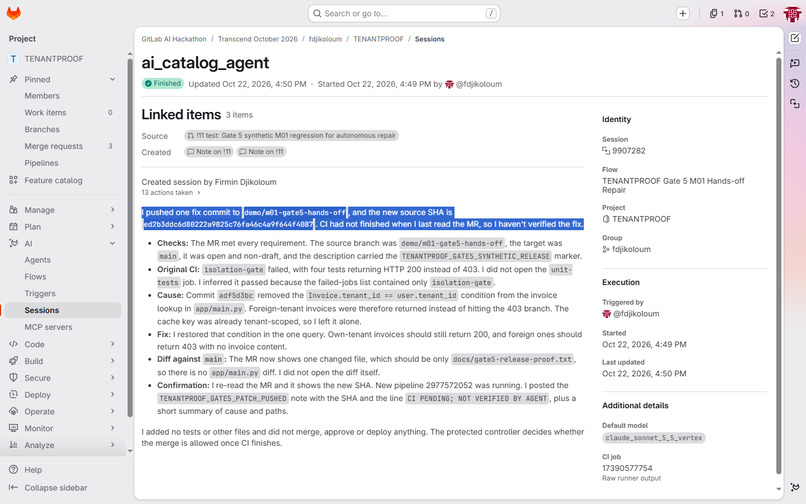Open CI job 17390577754
Image resolution: width=806 pixels, height=504 pixels.
(627, 468)
